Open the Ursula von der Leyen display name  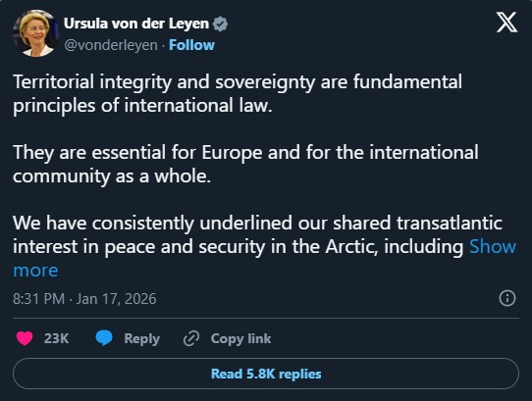point(136,24)
